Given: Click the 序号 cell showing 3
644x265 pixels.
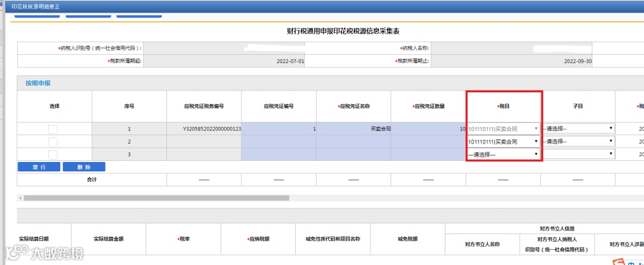Looking at the screenshot, I should 129,154.
